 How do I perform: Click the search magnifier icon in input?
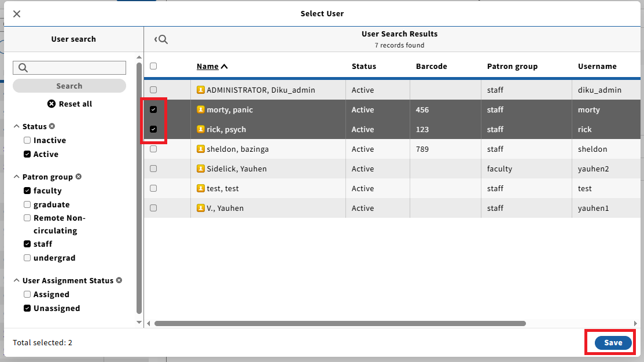[23, 68]
